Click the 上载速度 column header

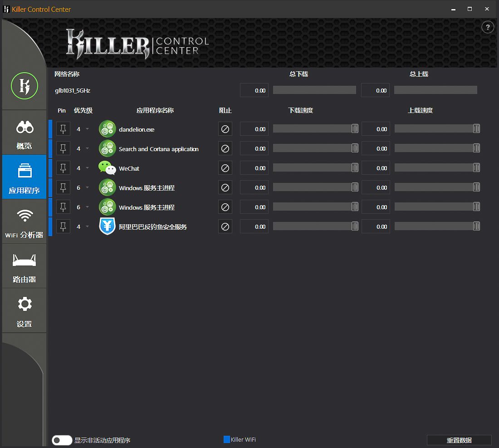coord(420,110)
